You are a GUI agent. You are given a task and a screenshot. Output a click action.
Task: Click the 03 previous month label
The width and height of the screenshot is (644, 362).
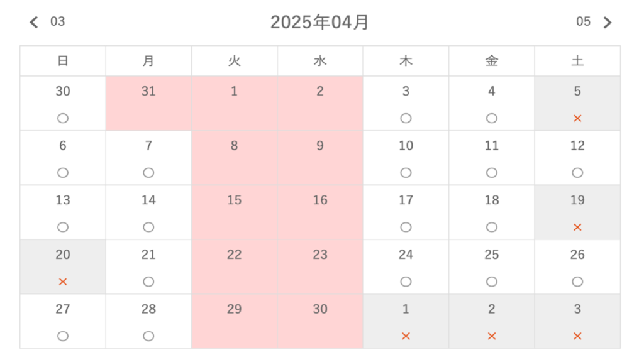coord(57,21)
